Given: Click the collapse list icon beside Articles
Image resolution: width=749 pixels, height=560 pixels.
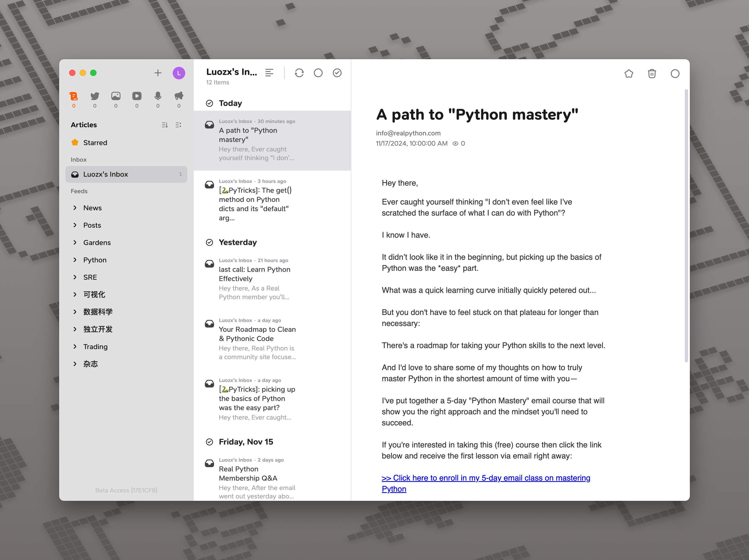Looking at the screenshot, I should click(x=178, y=125).
